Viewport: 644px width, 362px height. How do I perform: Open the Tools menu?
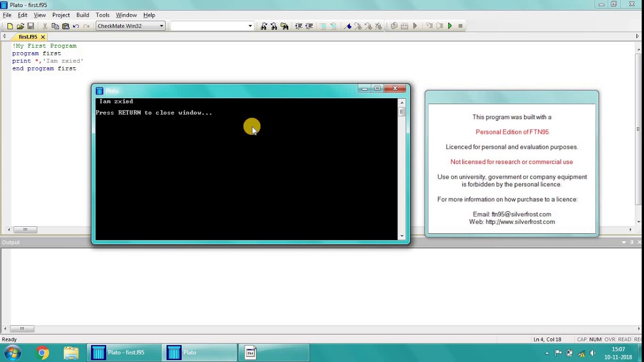[x=103, y=15]
